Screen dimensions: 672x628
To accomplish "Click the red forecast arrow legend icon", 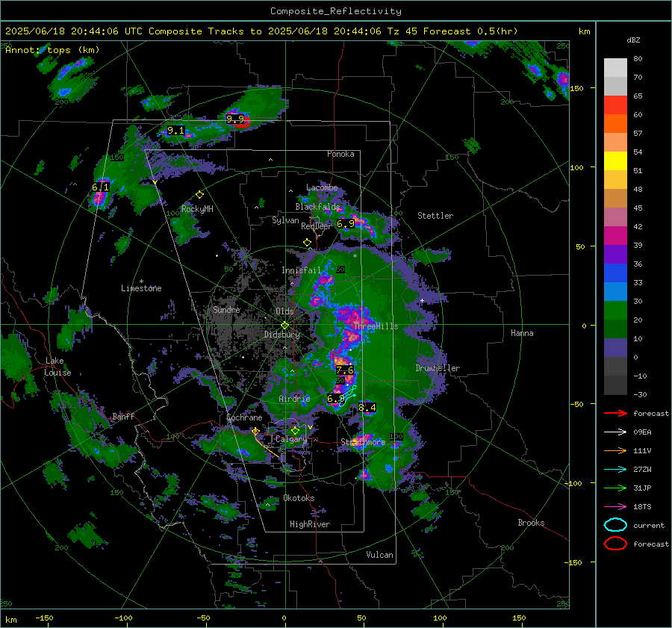I will pos(615,413).
